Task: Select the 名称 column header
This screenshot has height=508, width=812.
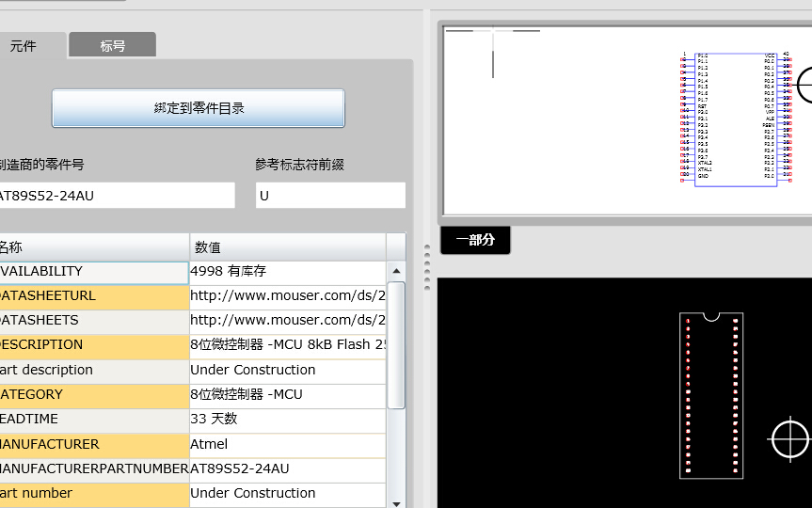Action: tap(94, 247)
